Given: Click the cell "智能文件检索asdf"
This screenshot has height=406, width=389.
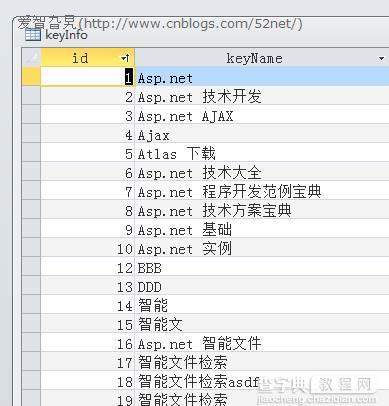Looking at the screenshot, I should tap(262, 381).
